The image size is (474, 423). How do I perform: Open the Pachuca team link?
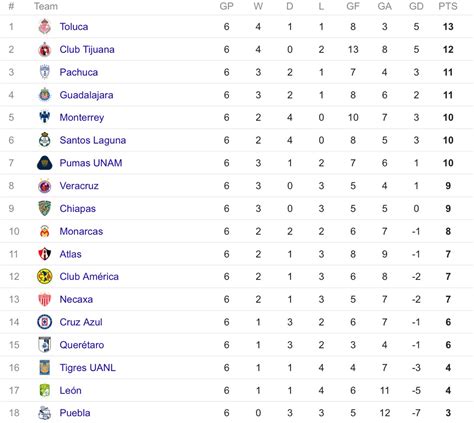pos(79,72)
